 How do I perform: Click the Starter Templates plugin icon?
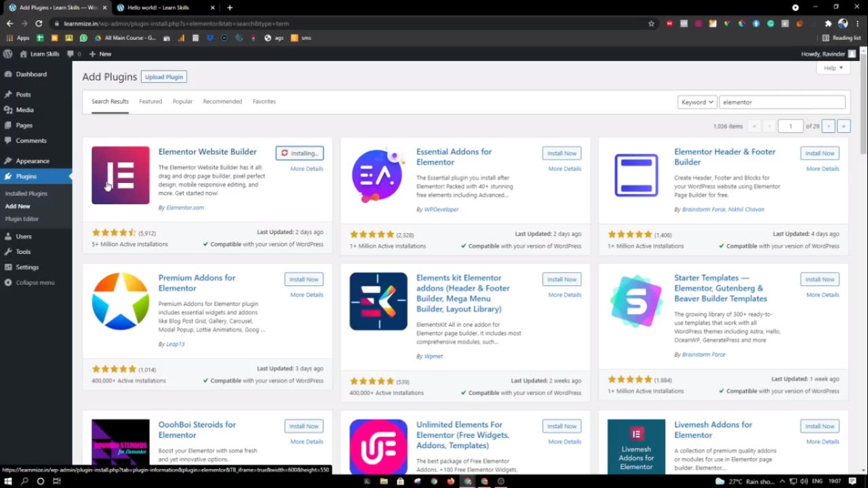click(x=636, y=301)
